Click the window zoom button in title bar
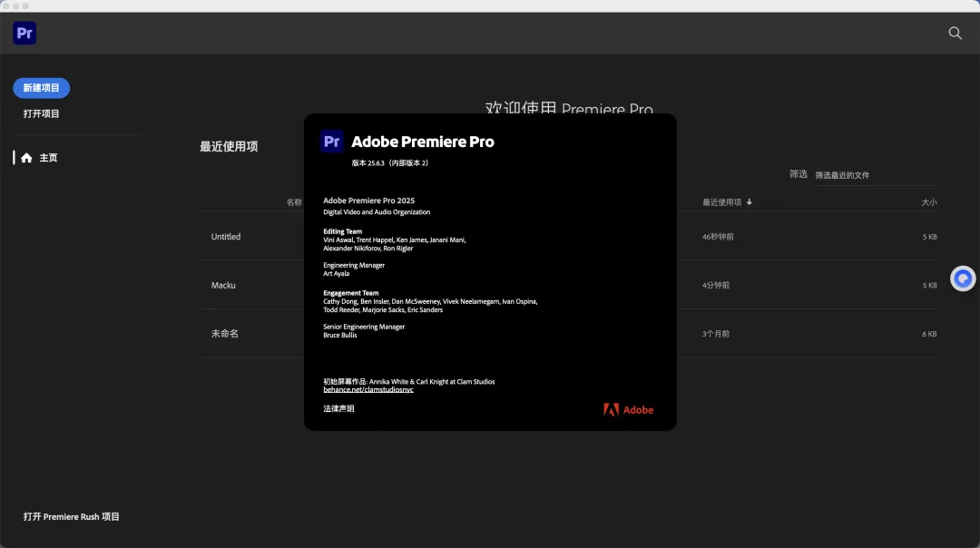Viewport: 980px width, 548px height. (x=25, y=5)
